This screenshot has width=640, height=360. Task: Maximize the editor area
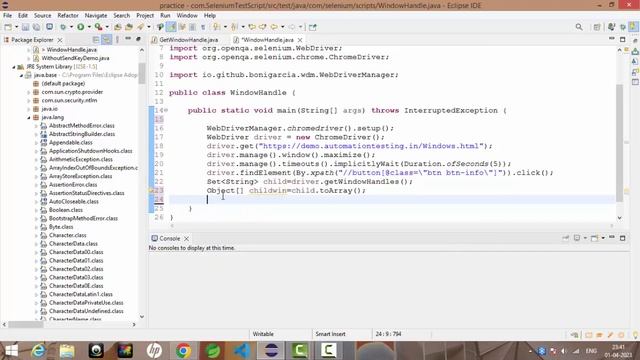point(622,40)
